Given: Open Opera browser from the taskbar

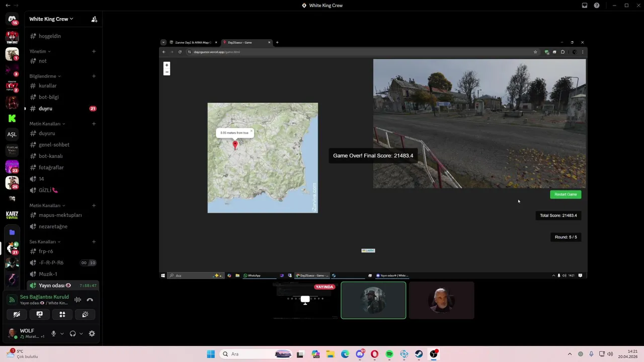Looking at the screenshot, I should click(374, 354).
